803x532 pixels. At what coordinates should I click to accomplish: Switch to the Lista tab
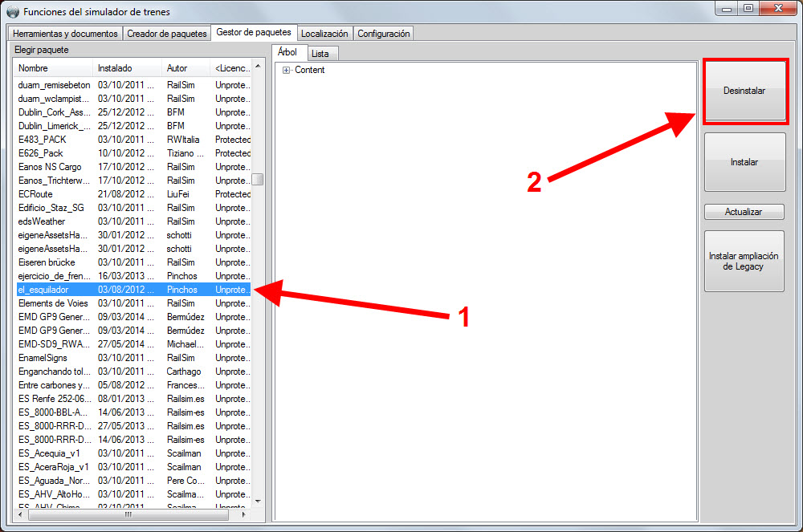tap(320, 54)
